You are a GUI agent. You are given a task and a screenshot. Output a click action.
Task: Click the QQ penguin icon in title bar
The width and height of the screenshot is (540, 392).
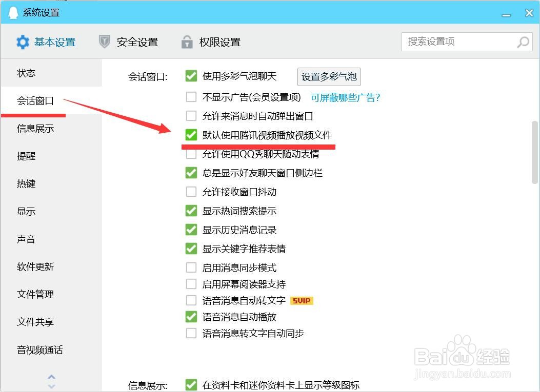pyautogui.click(x=13, y=12)
